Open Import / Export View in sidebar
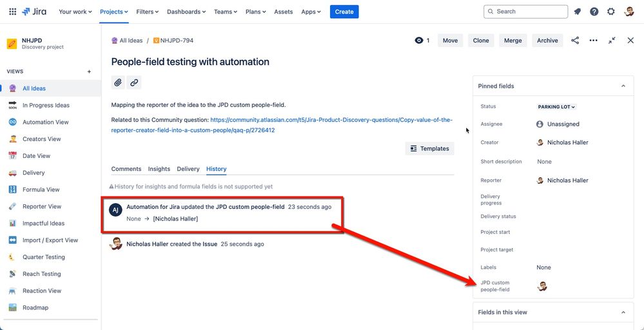 coord(50,240)
